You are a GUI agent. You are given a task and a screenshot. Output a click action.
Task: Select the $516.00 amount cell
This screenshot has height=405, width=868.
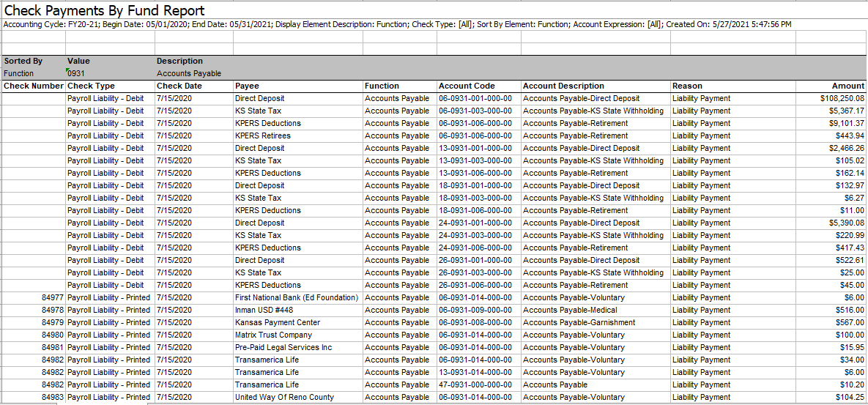[x=831, y=310]
